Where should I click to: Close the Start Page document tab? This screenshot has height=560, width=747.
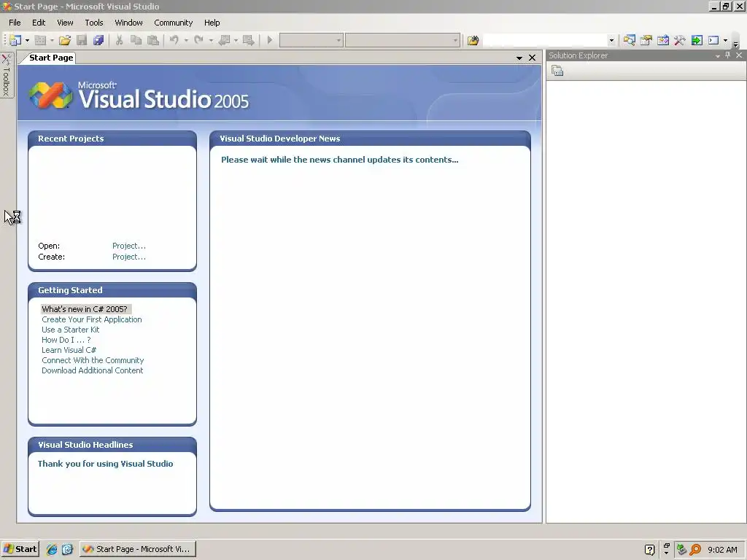(532, 58)
